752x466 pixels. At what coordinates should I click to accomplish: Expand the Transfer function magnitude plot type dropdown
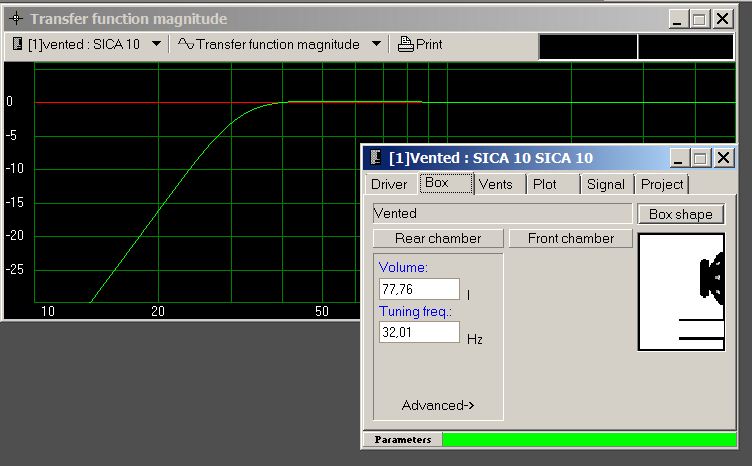click(376, 44)
